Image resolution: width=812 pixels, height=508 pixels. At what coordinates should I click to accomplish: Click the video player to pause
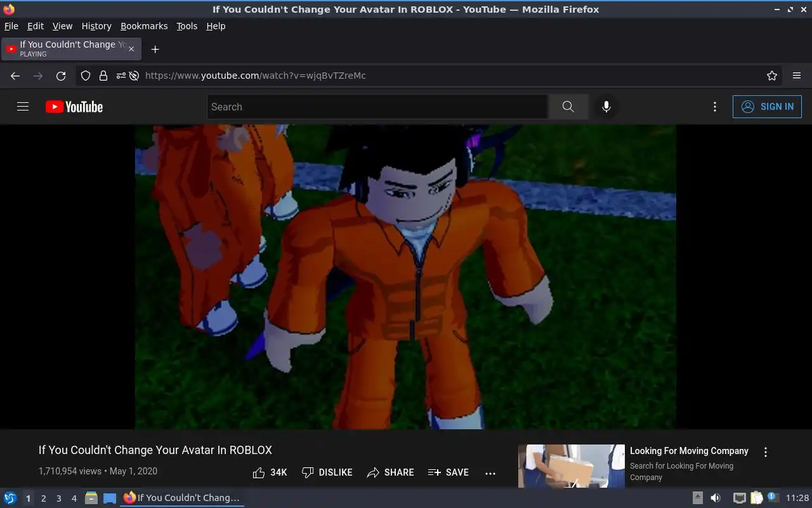pyautogui.click(x=405, y=277)
